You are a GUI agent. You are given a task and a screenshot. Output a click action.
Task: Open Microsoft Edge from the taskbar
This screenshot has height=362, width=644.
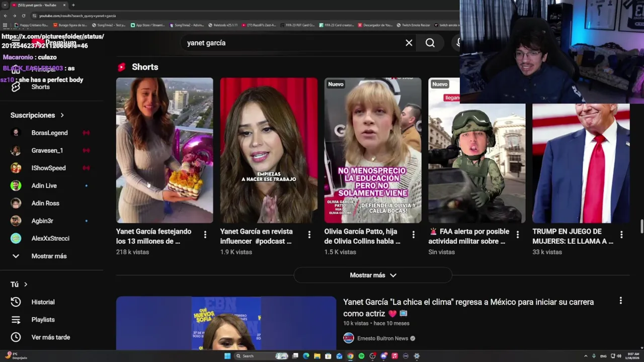(x=306, y=356)
